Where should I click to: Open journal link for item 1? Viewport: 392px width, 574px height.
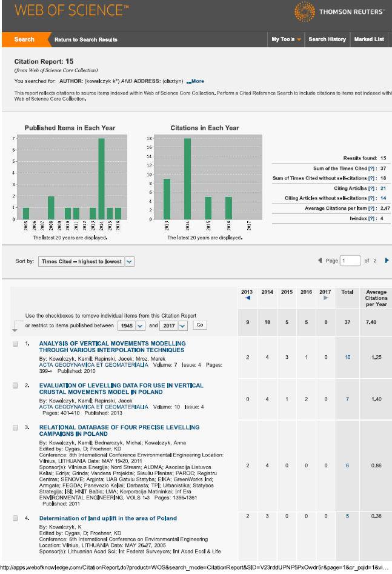pos(94,365)
